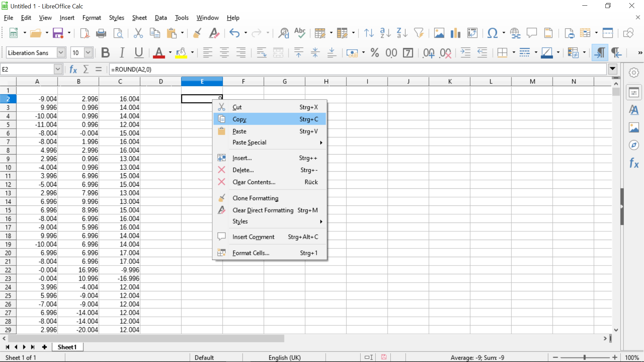644x362 pixels.
Task: Expand the Name Box dropdown arrow
Action: [x=58, y=69]
